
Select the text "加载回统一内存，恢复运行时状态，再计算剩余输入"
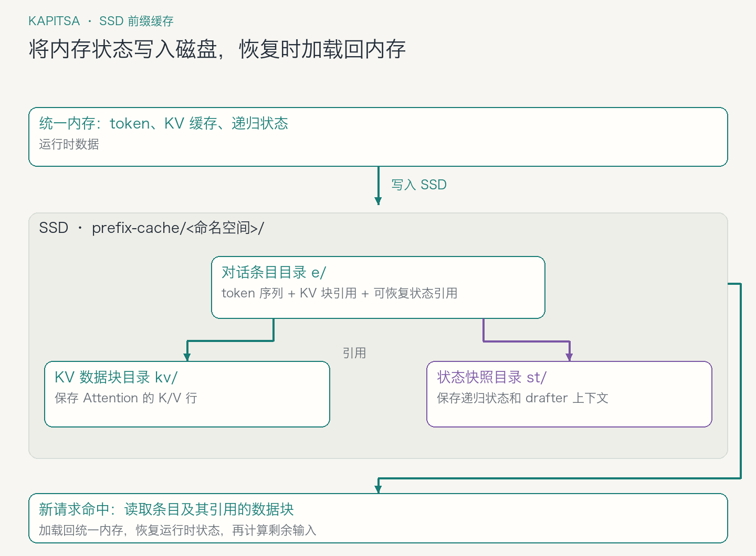click(x=177, y=530)
